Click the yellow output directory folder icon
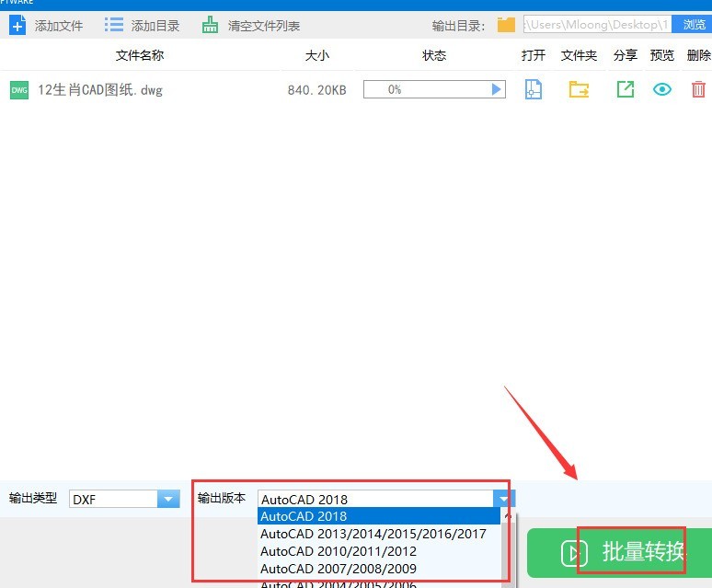712x588 pixels. [506, 25]
